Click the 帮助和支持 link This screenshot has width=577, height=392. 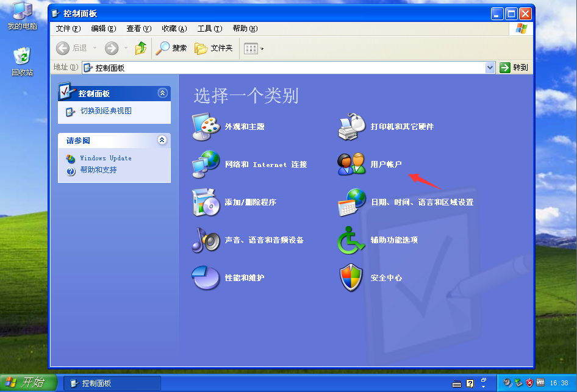[99, 170]
